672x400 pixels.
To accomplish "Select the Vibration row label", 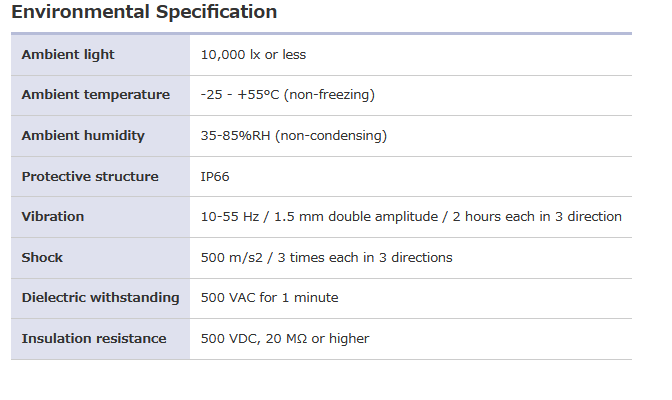I will pyautogui.click(x=53, y=217).
